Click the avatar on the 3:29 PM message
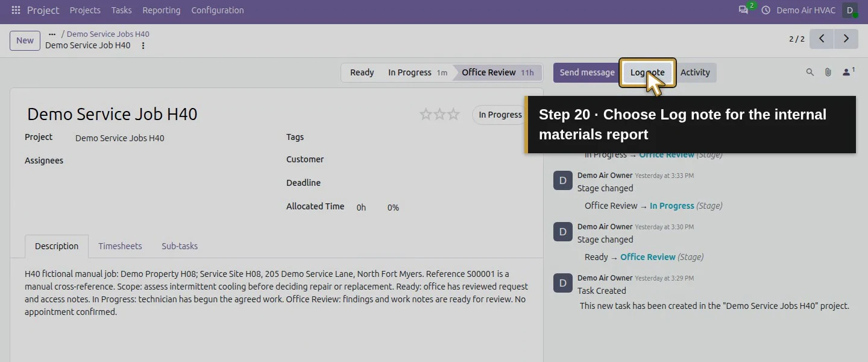The image size is (868, 362). coord(562,283)
